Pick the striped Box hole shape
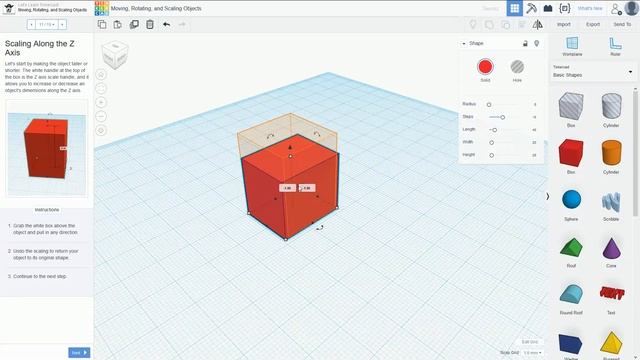This screenshot has height=360, width=640. point(571,107)
